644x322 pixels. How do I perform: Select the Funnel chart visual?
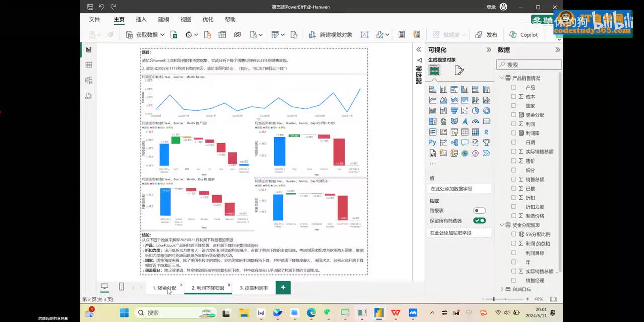click(x=454, y=111)
